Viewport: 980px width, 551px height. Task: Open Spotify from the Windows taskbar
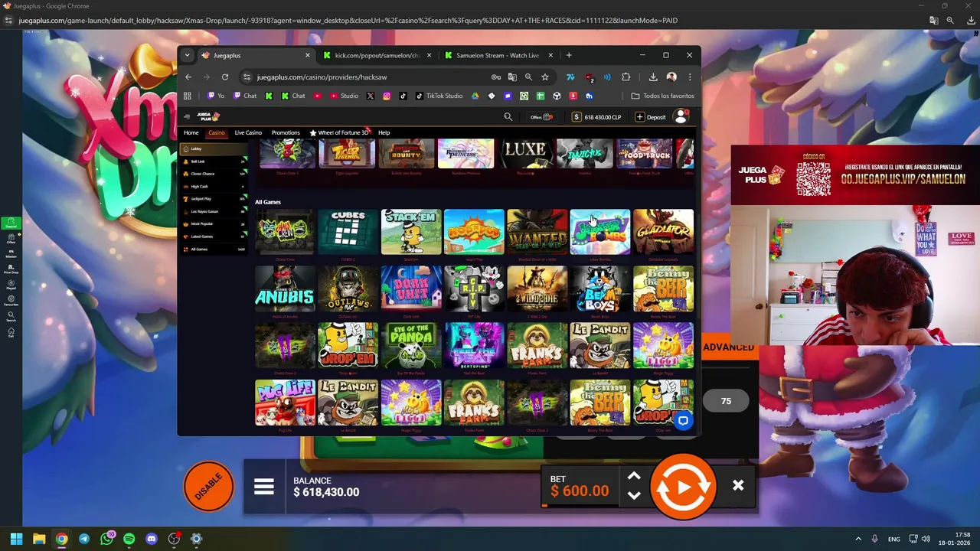129,539
